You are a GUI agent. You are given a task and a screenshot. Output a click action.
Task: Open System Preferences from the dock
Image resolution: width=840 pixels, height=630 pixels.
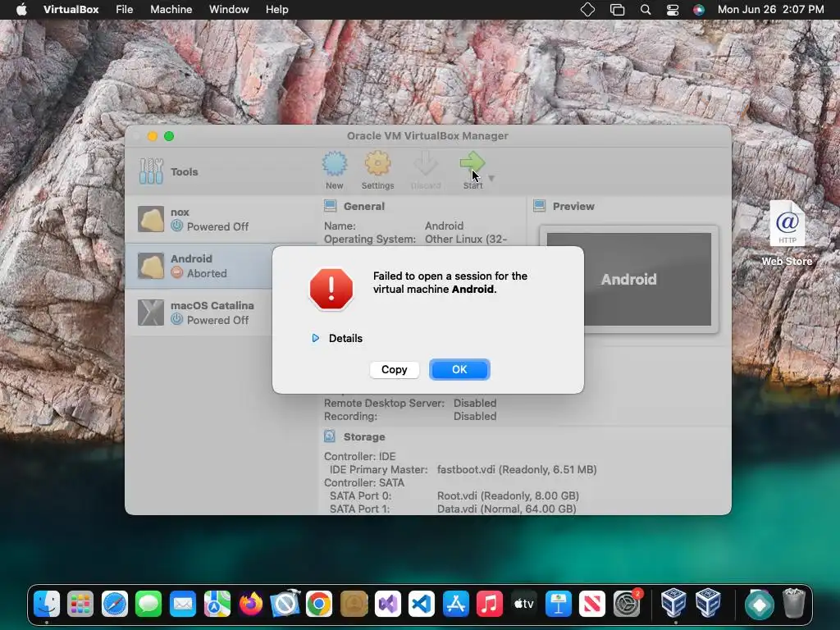[x=626, y=605]
